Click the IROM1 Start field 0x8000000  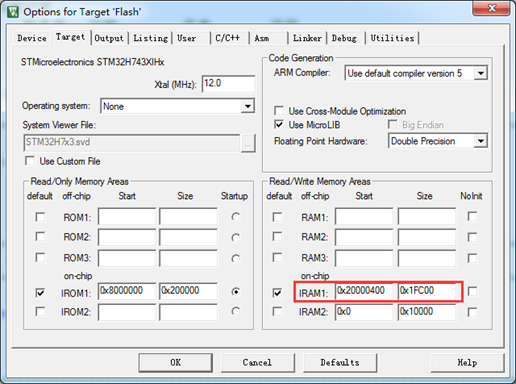pyautogui.click(x=127, y=291)
